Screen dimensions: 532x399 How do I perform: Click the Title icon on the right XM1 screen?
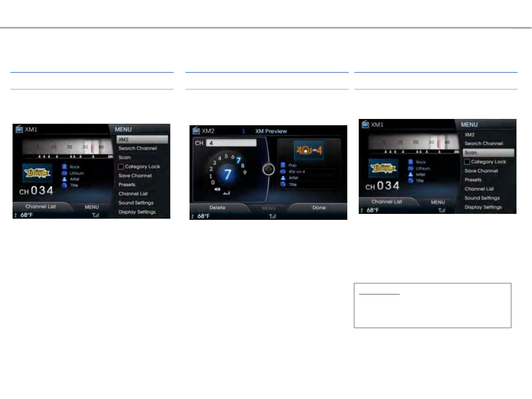pyautogui.click(x=410, y=181)
